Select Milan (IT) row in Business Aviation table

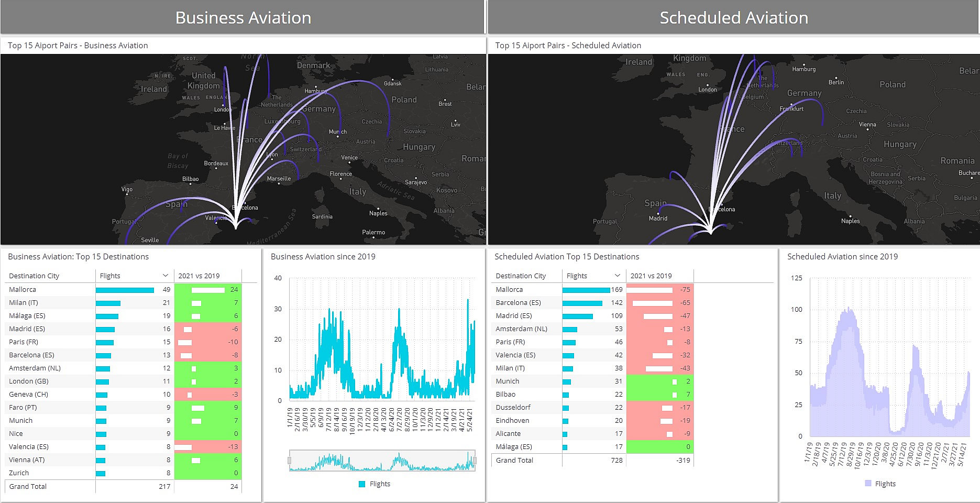[x=124, y=302]
